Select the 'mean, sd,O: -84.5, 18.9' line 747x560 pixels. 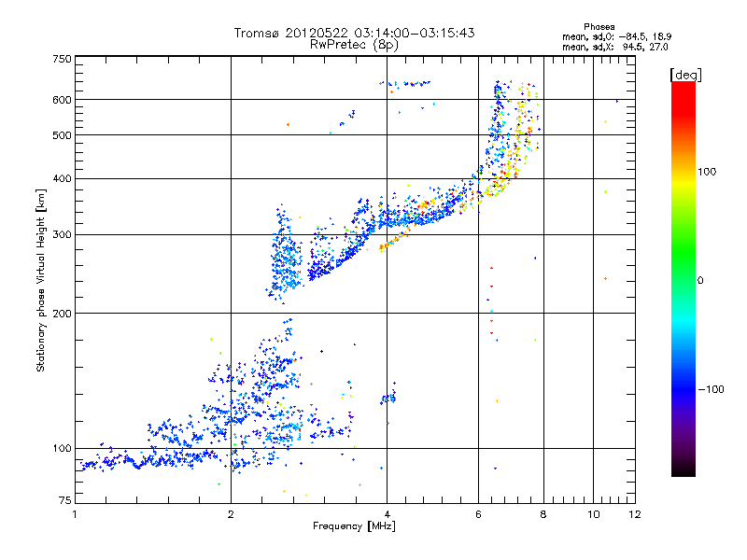[617, 36]
